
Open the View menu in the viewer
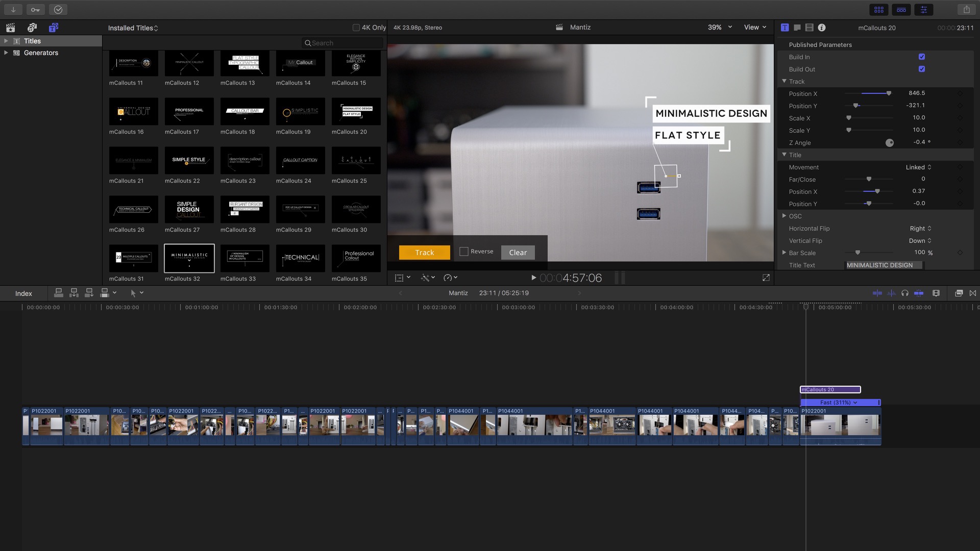click(755, 27)
